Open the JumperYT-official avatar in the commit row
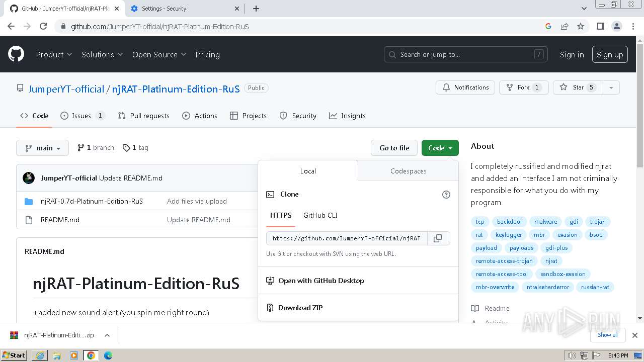 coord(29,178)
